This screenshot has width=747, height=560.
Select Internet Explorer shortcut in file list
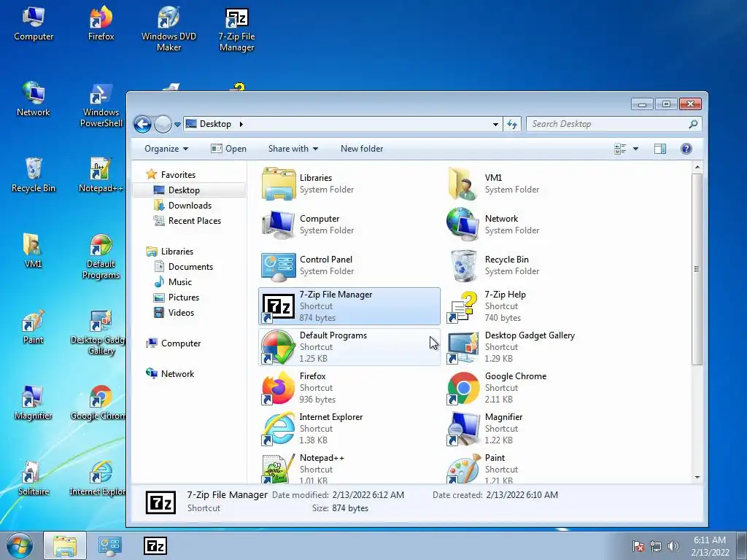coord(349,429)
